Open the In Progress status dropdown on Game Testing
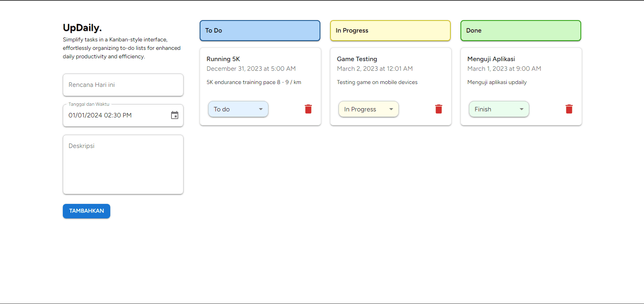 click(x=369, y=109)
